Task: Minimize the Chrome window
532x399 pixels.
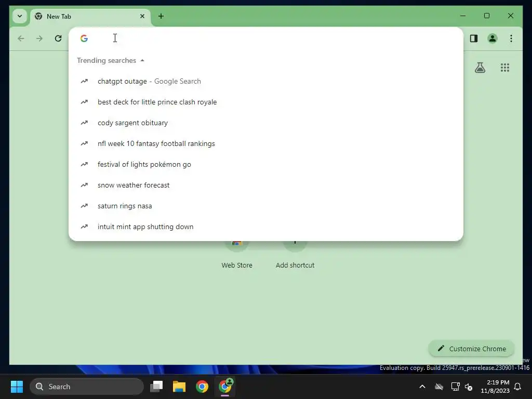Action: click(x=463, y=16)
